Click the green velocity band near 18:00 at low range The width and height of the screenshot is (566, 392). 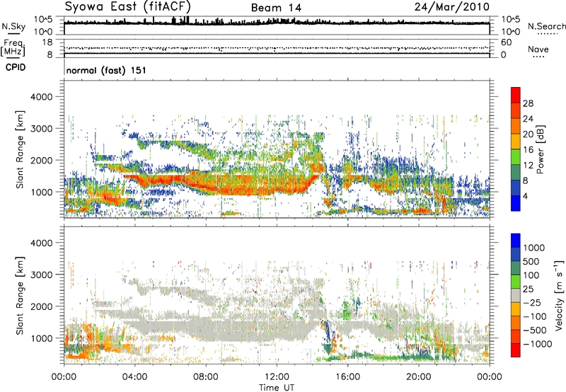[383, 358]
